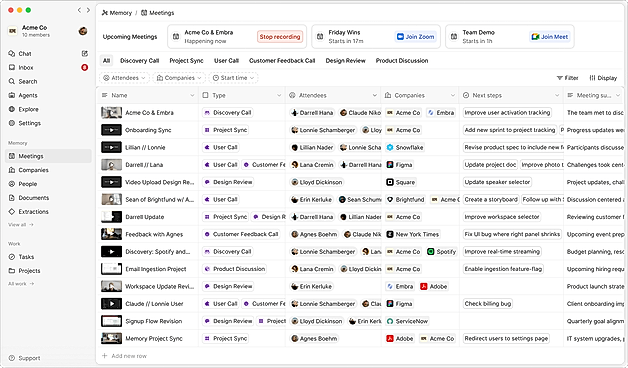Switch to the Design Review tab
Image resolution: width=628 pixels, height=368 pixels.
click(345, 60)
